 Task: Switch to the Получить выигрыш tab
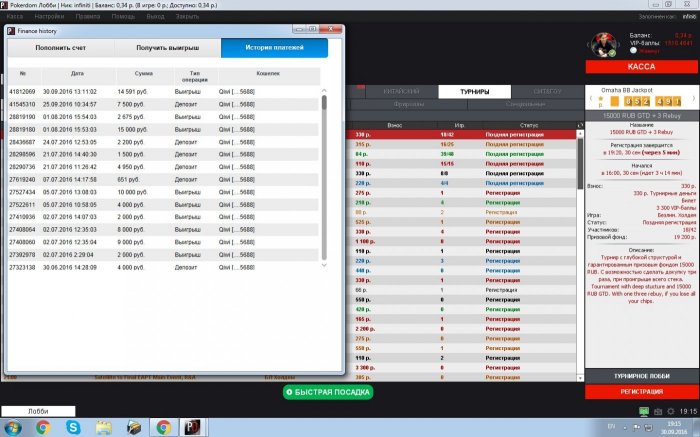(x=167, y=48)
